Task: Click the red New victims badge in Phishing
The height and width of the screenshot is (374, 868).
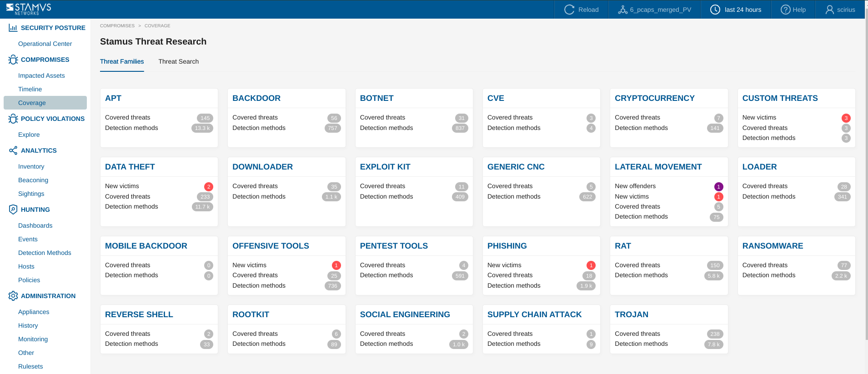Action: coord(591,265)
